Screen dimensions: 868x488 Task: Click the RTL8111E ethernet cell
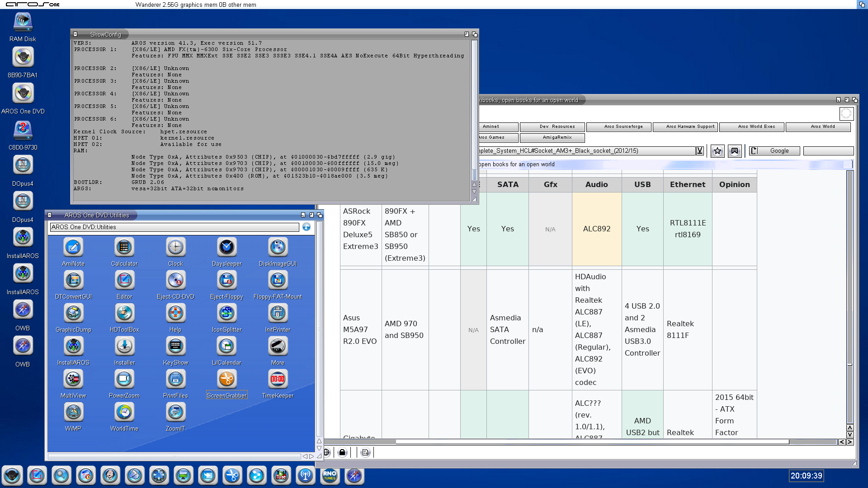688,229
